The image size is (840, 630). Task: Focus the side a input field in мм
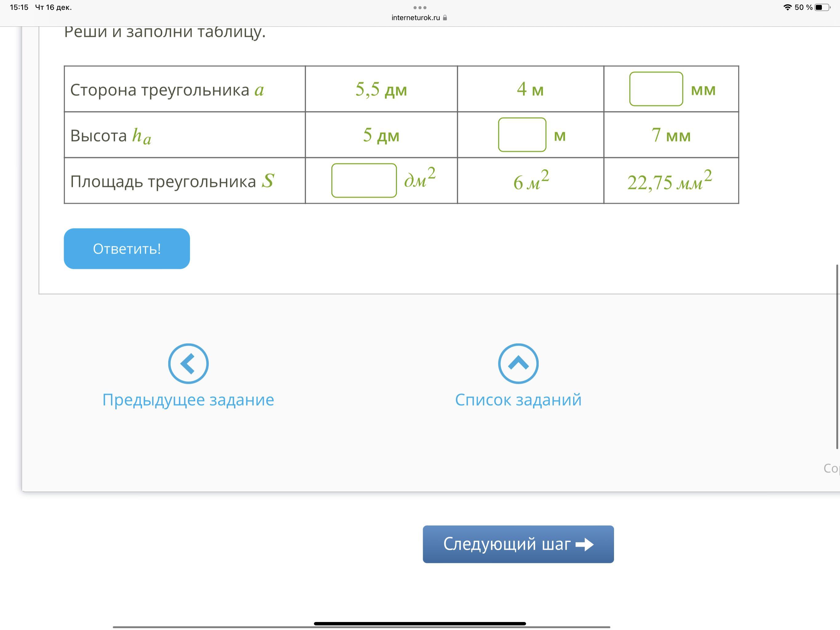tap(656, 89)
